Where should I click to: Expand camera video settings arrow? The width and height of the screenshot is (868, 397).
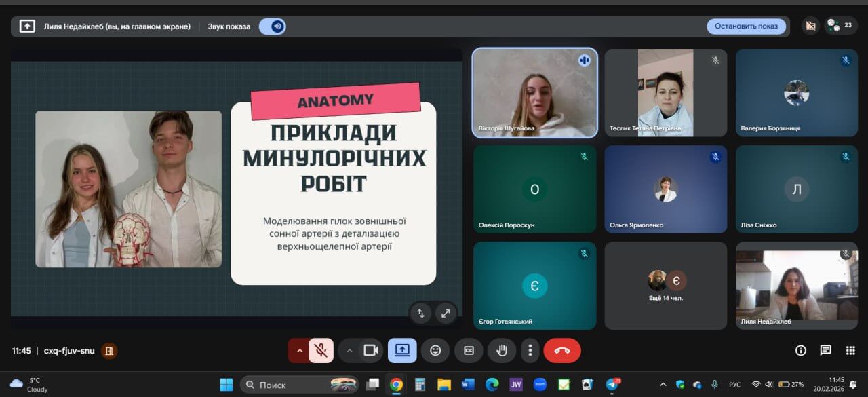(349, 350)
